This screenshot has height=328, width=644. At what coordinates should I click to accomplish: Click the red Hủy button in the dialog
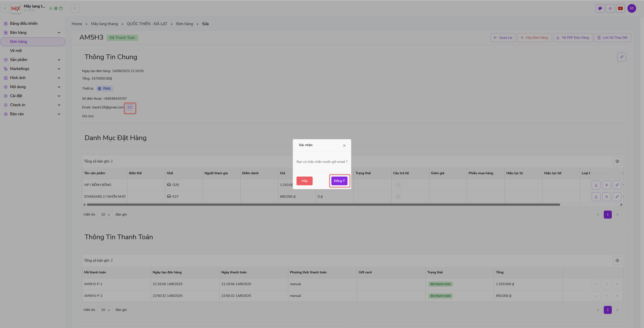[x=304, y=181]
